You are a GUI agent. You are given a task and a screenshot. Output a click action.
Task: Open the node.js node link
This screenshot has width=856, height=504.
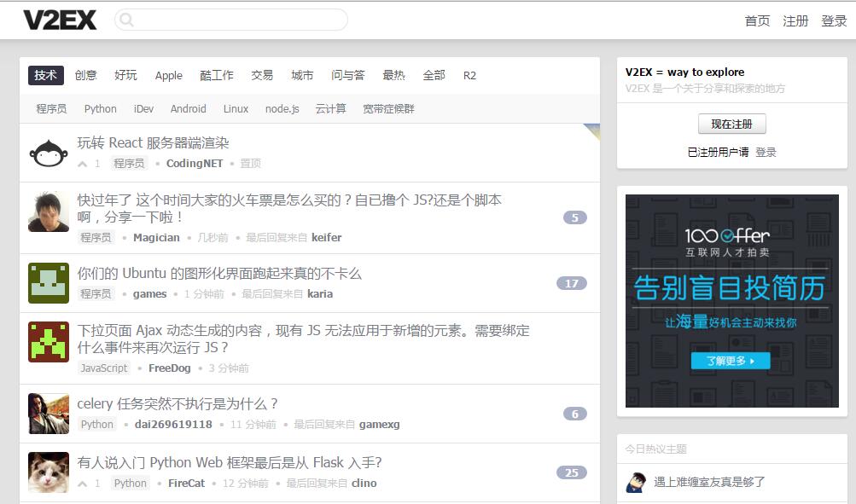(282, 109)
